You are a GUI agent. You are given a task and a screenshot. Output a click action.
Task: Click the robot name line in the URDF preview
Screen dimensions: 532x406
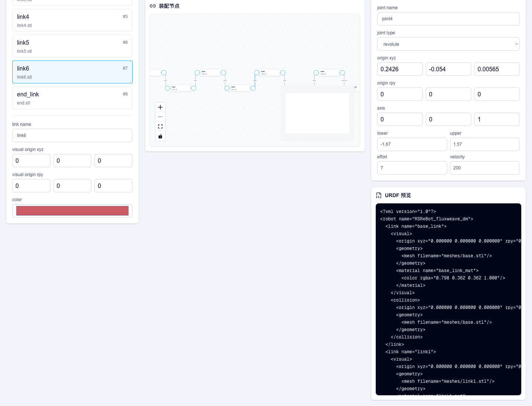coord(427,219)
